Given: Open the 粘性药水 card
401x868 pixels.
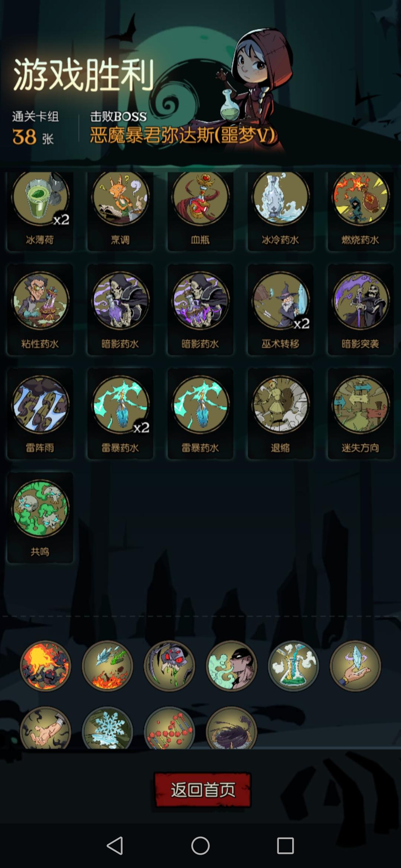Looking at the screenshot, I should point(40,309).
